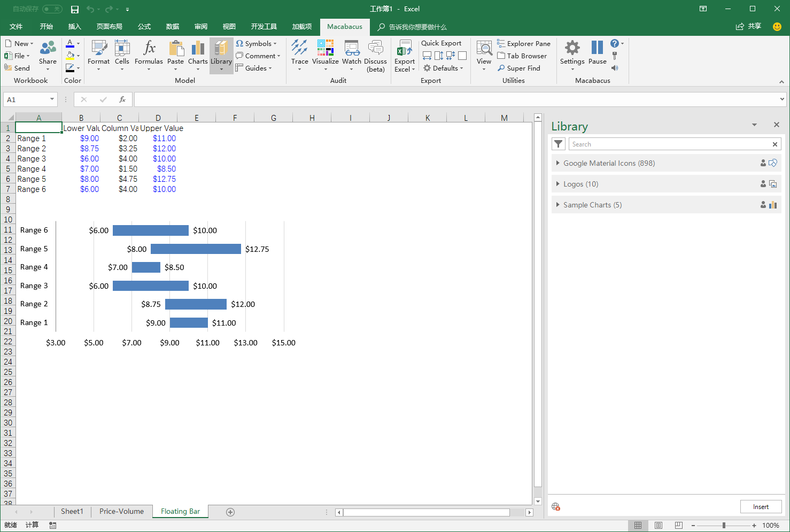Click the Pause Macabacus icon

(597, 49)
